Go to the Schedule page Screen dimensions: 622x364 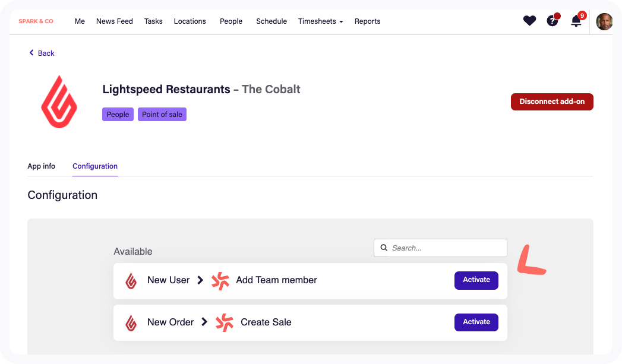click(271, 21)
